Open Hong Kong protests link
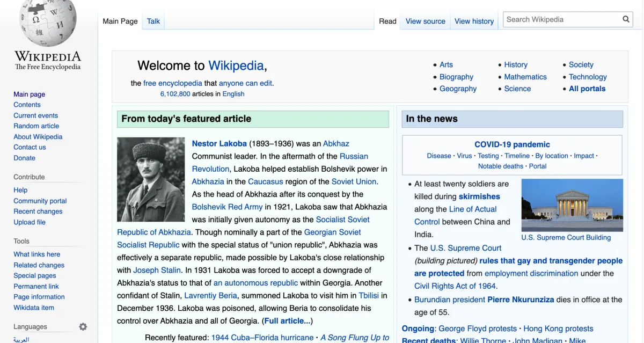Viewport: 644px width, 343px height. (x=558, y=329)
